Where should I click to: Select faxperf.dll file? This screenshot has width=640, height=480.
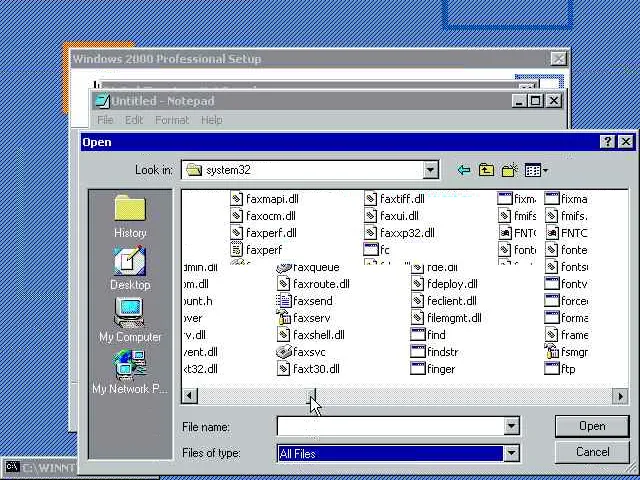pyautogui.click(x=264, y=233)
